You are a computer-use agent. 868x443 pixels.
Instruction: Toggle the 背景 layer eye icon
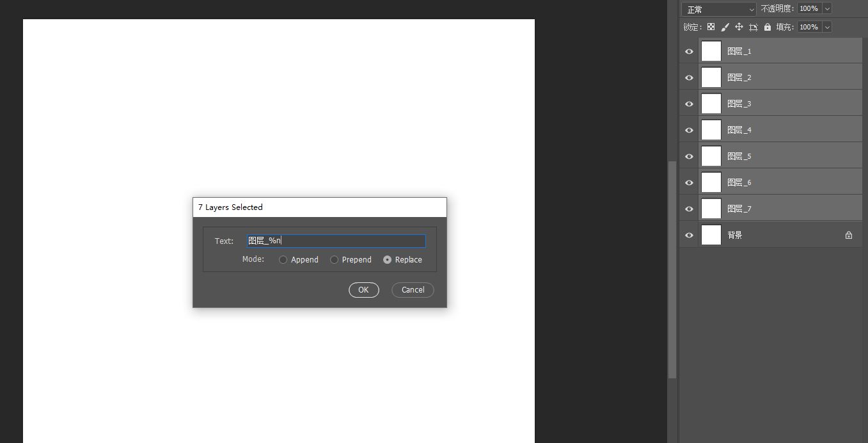tap(689, 235)
